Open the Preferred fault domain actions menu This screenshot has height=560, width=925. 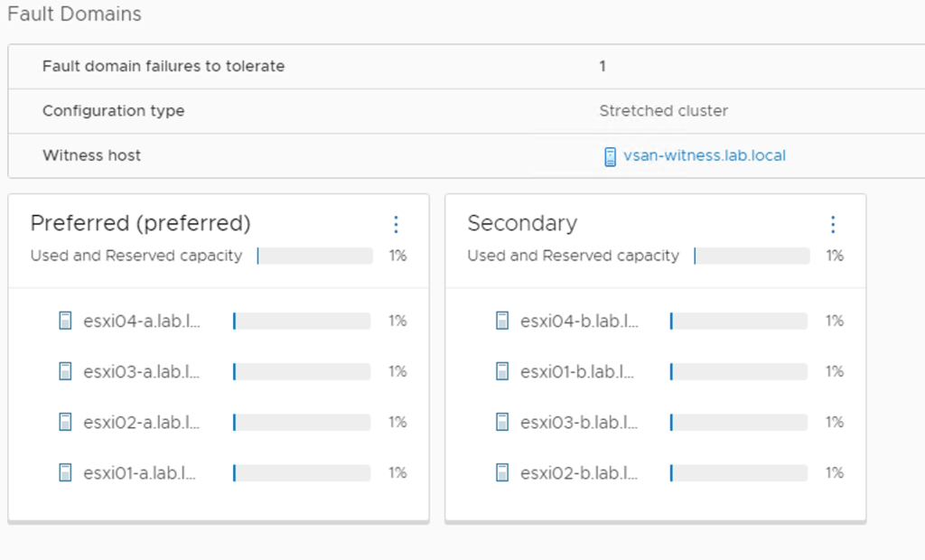pyautogui.click(x=396, y=224)
